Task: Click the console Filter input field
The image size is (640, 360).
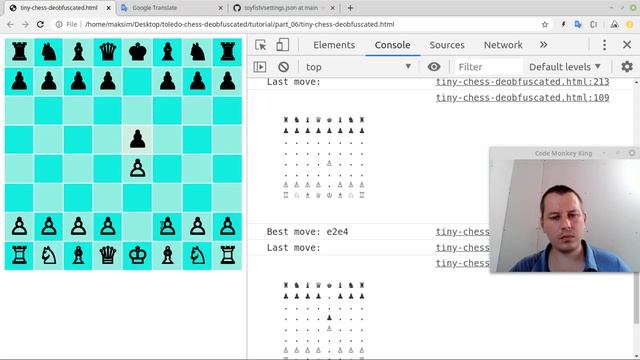Action: pos(488,67)
